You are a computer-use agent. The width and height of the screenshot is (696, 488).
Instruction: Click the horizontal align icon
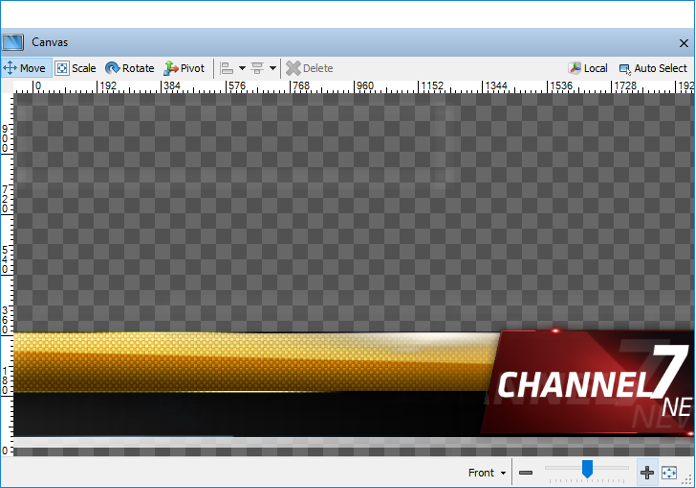click(227, 68)
